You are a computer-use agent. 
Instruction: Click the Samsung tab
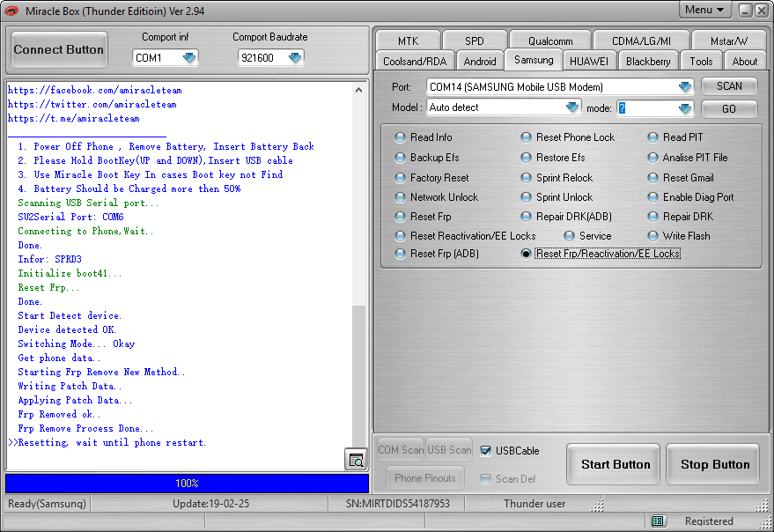click(x=534, y=60)
